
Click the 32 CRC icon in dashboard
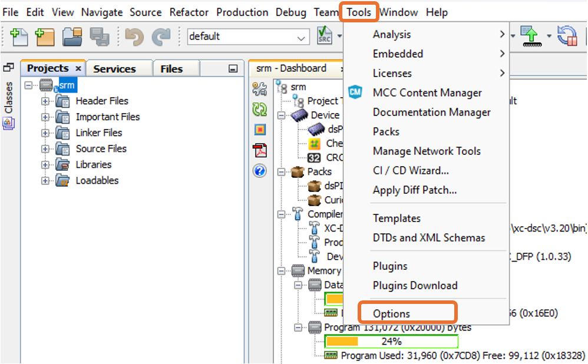pos(314,158)
